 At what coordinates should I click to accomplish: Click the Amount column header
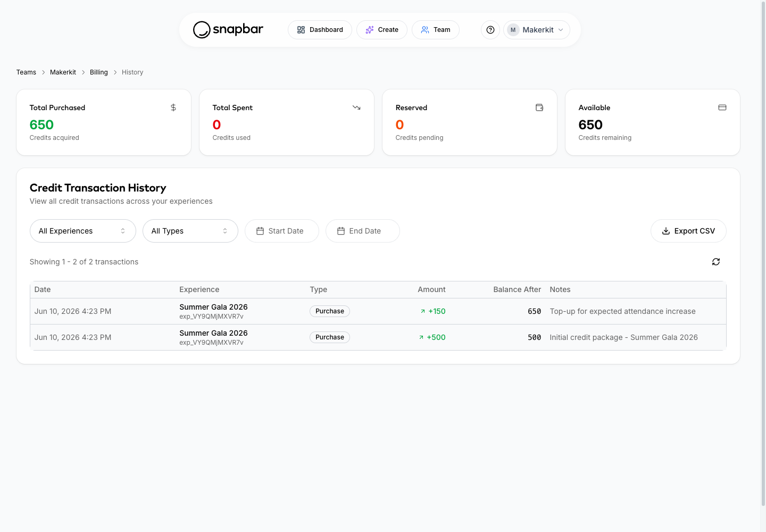click(x=431, y=289)
